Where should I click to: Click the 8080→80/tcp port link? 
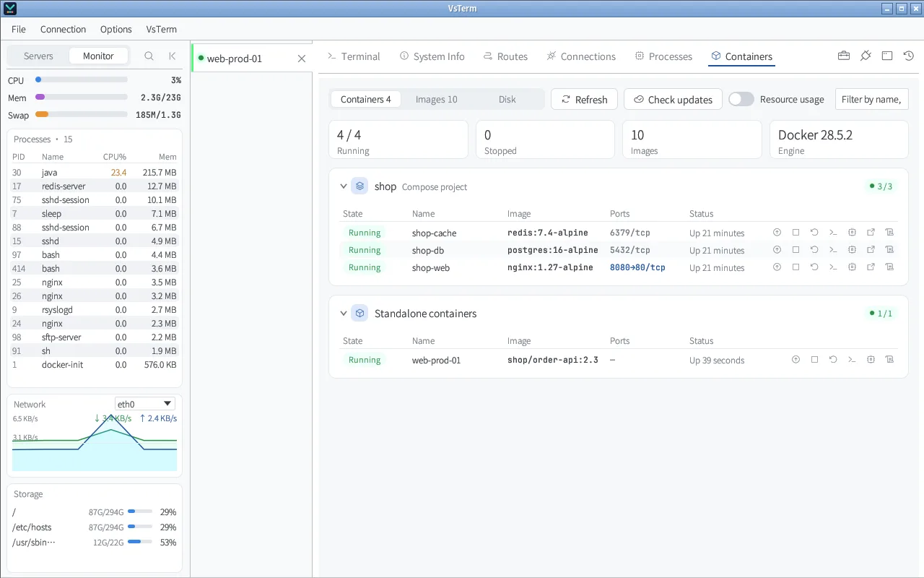(637, 267)
